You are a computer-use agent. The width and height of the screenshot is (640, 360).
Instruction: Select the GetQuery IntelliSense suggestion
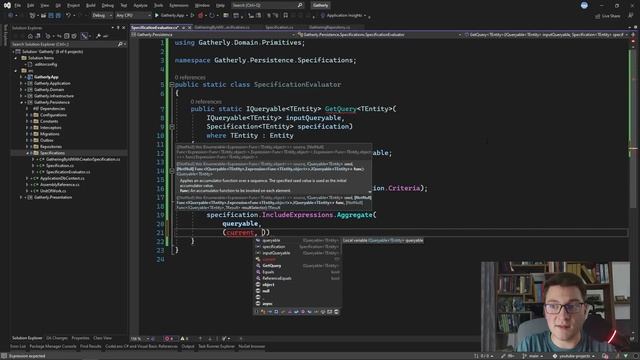297,266
